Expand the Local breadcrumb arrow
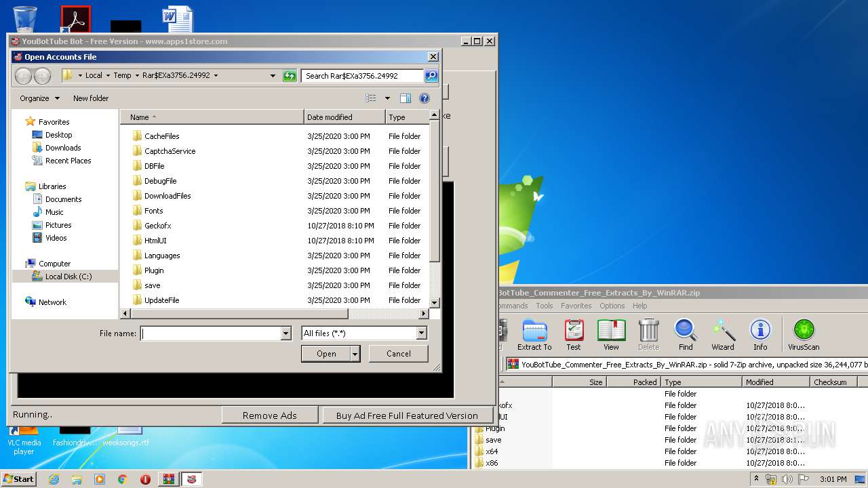The image size is (868, 488). [108, 75]
